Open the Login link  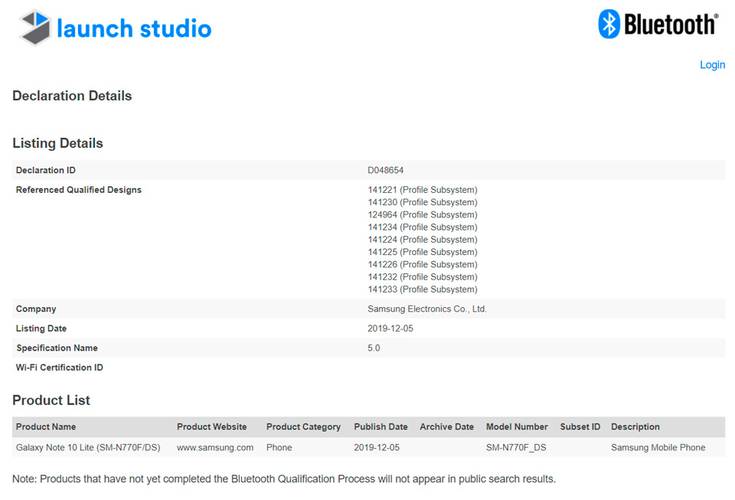click(712, 65)
